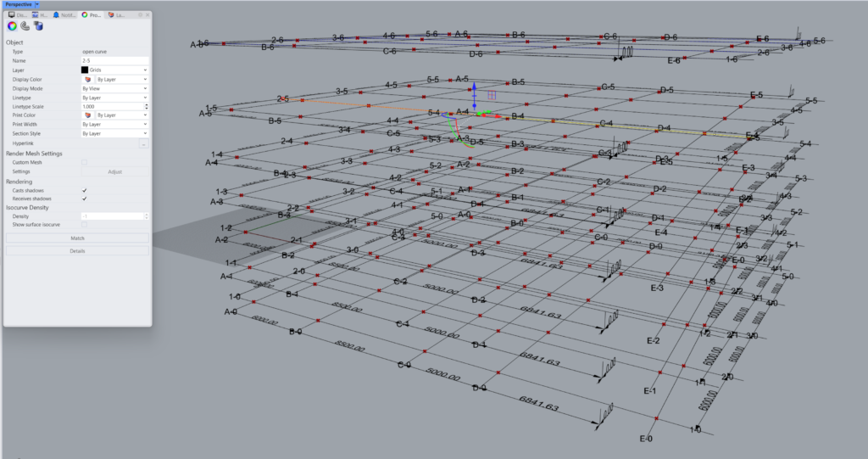Toggle the Casts shadows checkbox

coord(85,191)
